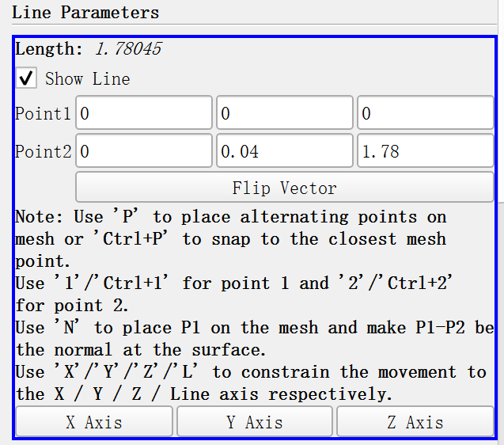504x445 pixels.
Task: Click the Point1 first coordinate field
Action: point(144,113)
